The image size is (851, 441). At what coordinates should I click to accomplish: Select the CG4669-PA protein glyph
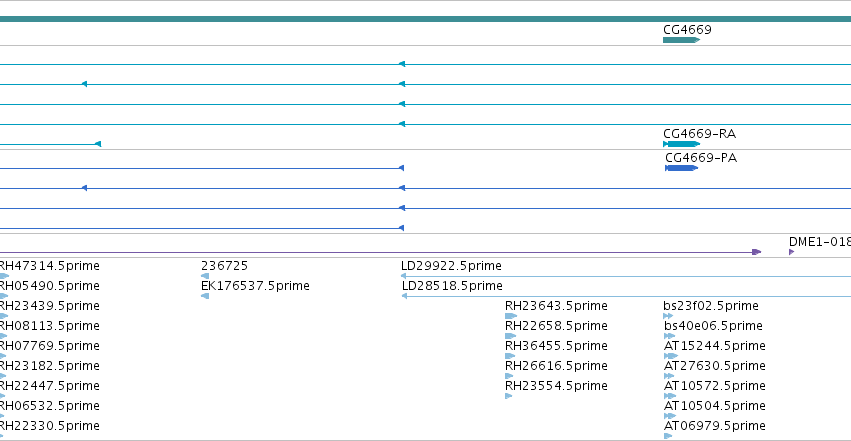coord(682,168)
